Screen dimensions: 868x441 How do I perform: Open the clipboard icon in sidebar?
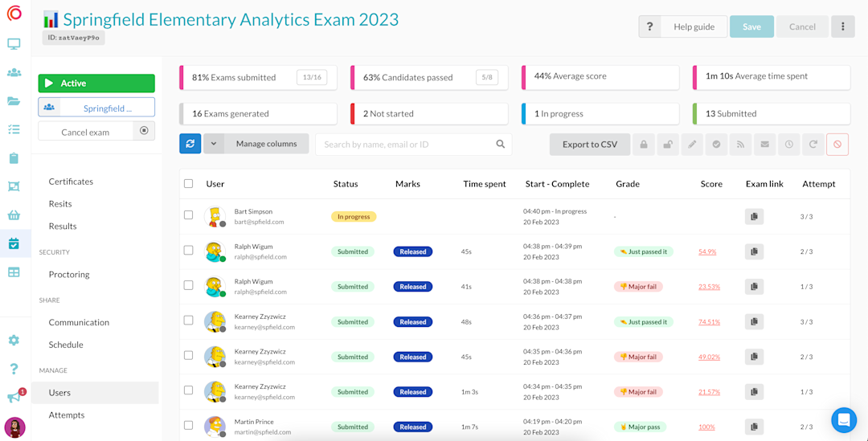pos(14,158)
